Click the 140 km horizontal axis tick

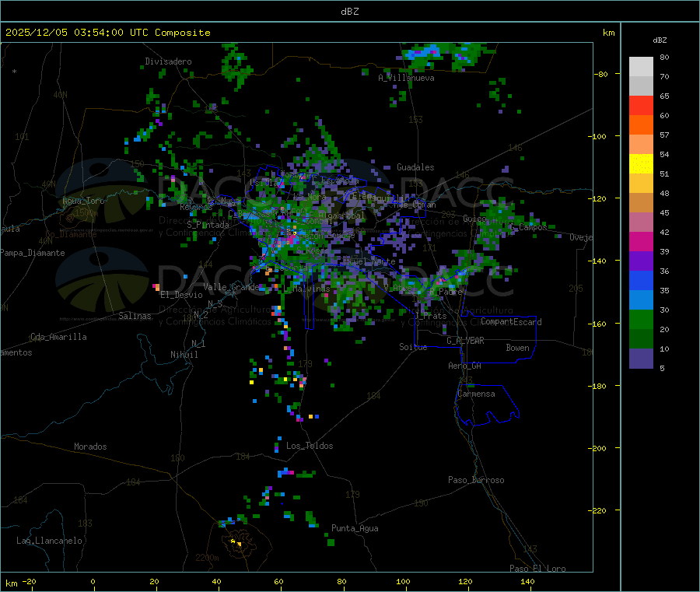click(x=527, y=581)
